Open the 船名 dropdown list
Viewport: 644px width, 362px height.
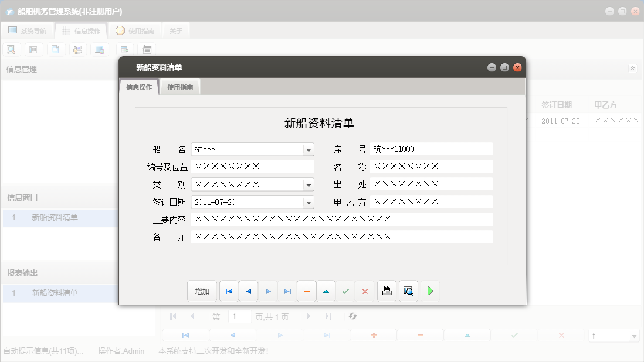(x=308, y=149)
